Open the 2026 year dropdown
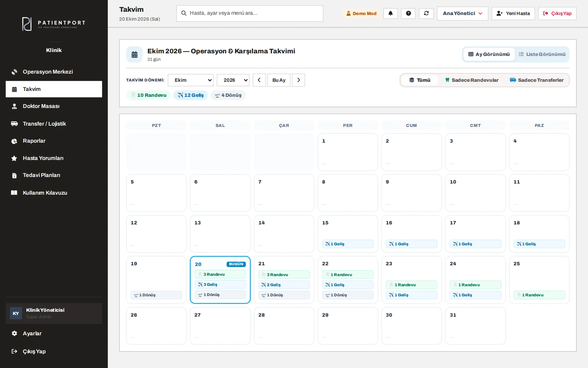The width and height of the screenshot is (588, 368). (x=233, y=80)
